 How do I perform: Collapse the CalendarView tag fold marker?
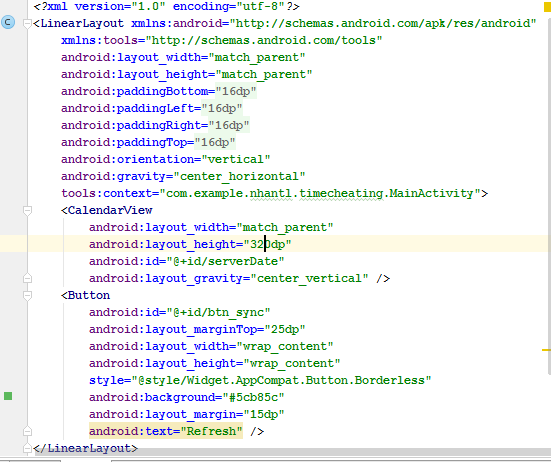coord(27,210)
